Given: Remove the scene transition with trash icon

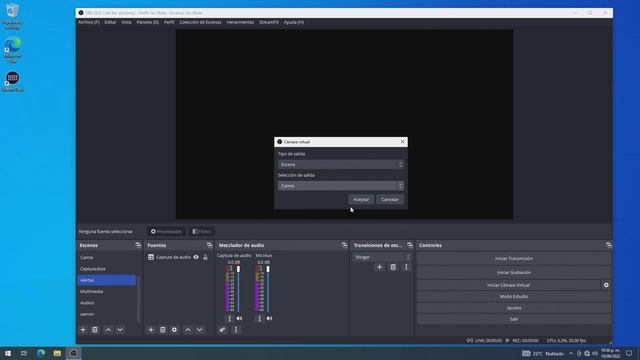Looking at the screenshot, I should click(x=393, y=267).
